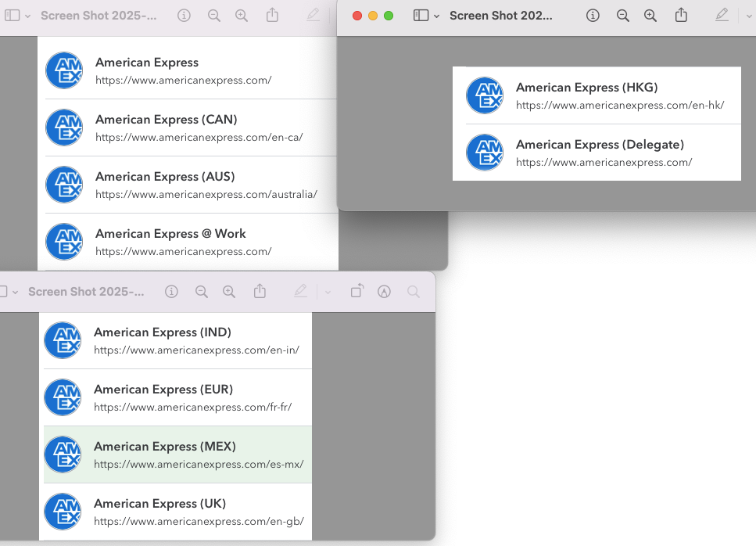Minimize the front HKG screenshot window
Viewport: 756px width, 546px height.
point(373,16)
